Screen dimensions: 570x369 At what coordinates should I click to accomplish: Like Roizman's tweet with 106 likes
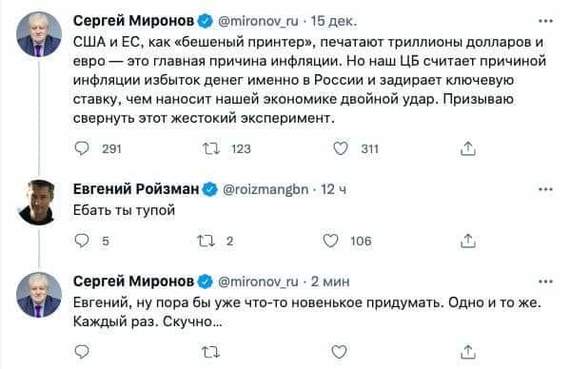point(331,240)
